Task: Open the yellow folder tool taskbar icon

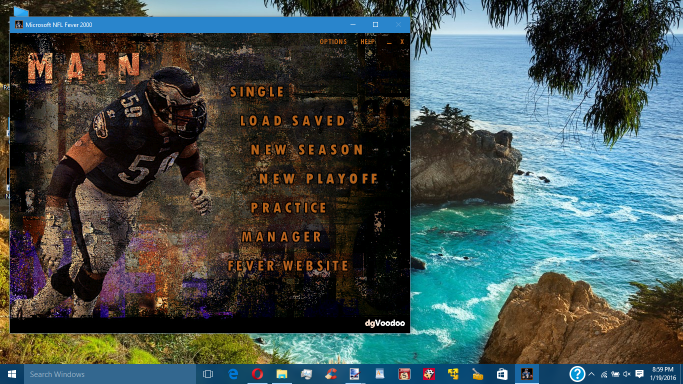Action: [x=477, y=374]
